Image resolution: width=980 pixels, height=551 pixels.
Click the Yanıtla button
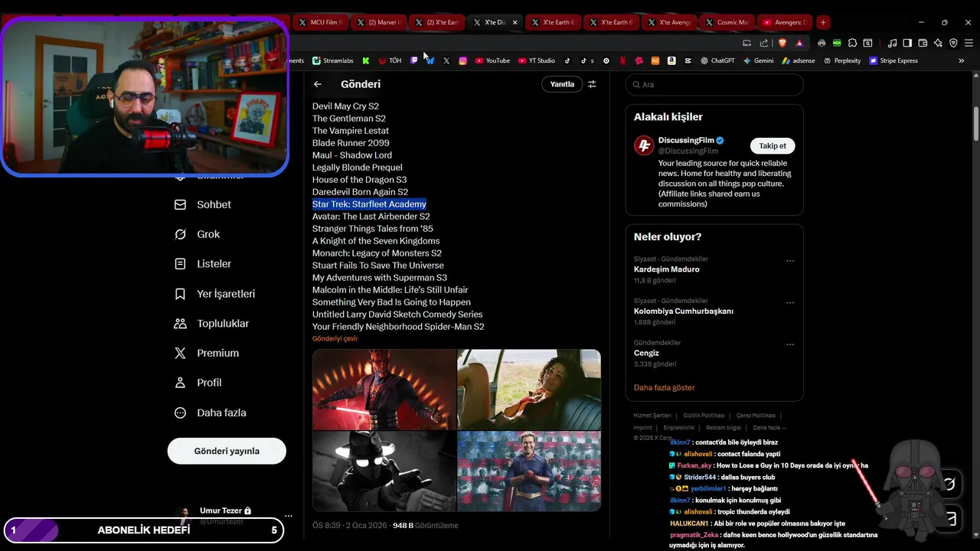click(x=562, y=84)
